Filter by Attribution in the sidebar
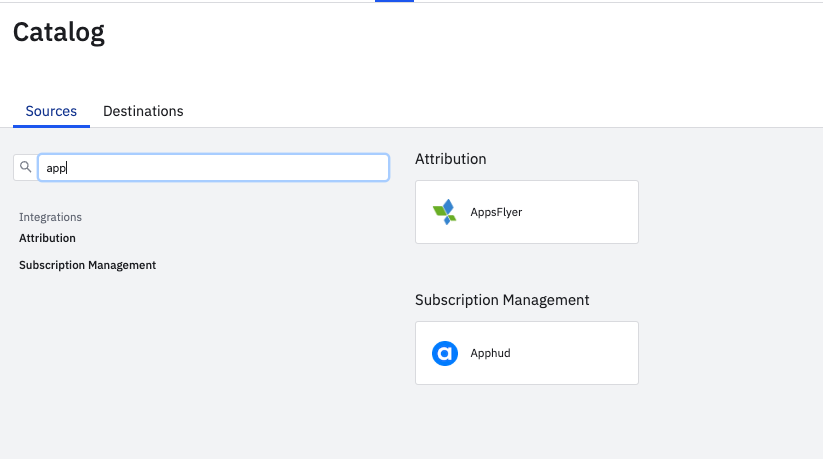823x459 pixels. pos(47,238)
